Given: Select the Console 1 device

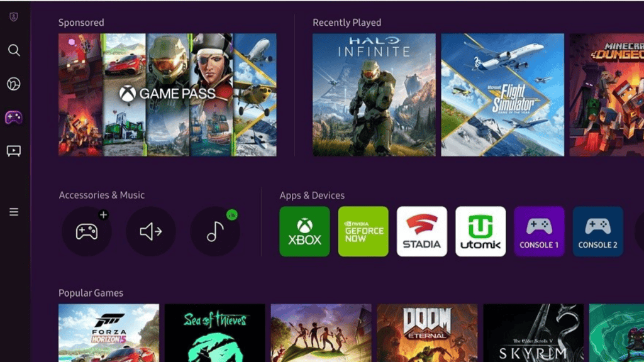Looking at the screenshot, I should click(539, 231).
